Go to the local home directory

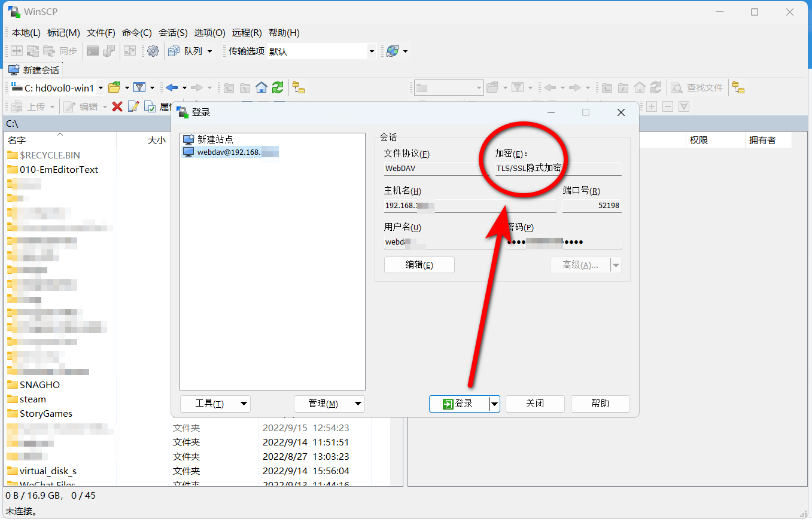pos(261,88)
